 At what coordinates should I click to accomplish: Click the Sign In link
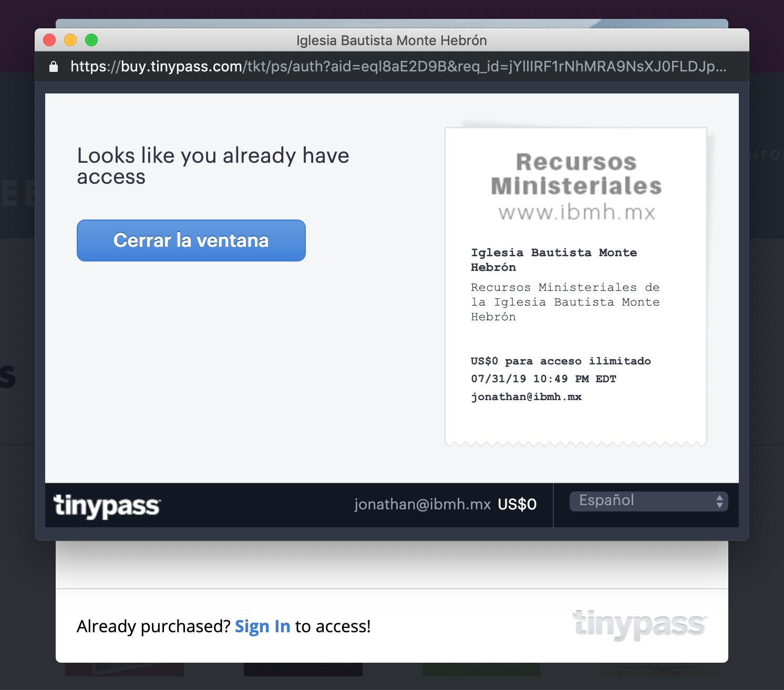tap(262, 626)
